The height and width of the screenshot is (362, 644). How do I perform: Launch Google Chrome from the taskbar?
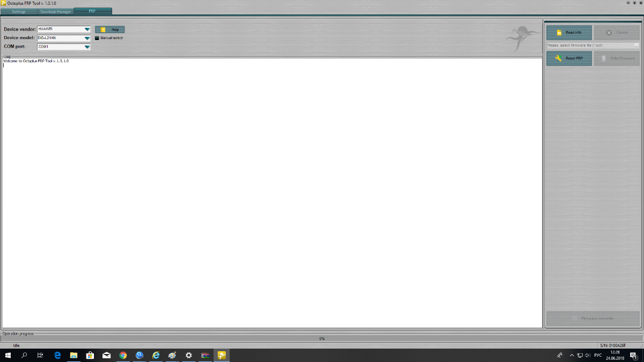pyautogui.click(x=123, y=355)
